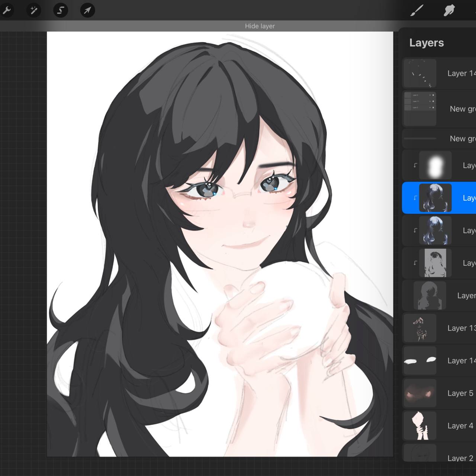The width and height of the screenshot is (476, 476).
Task: Tap the Layer 4 hands thumbnail
Action: 420,426
